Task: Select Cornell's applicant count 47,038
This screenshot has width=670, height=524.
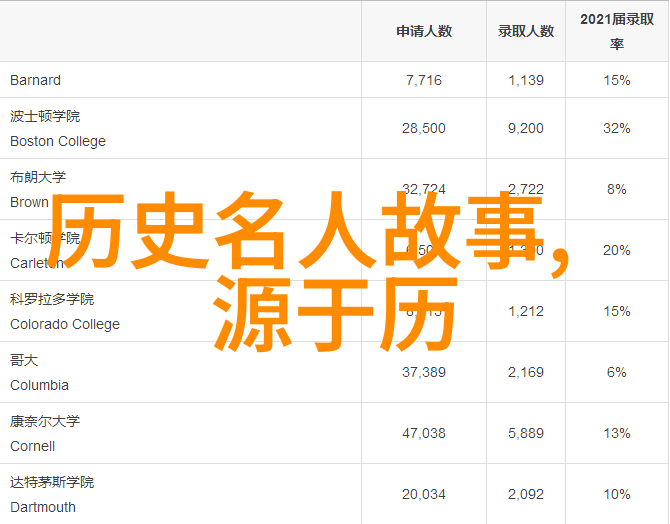Action: coord(424,433)
